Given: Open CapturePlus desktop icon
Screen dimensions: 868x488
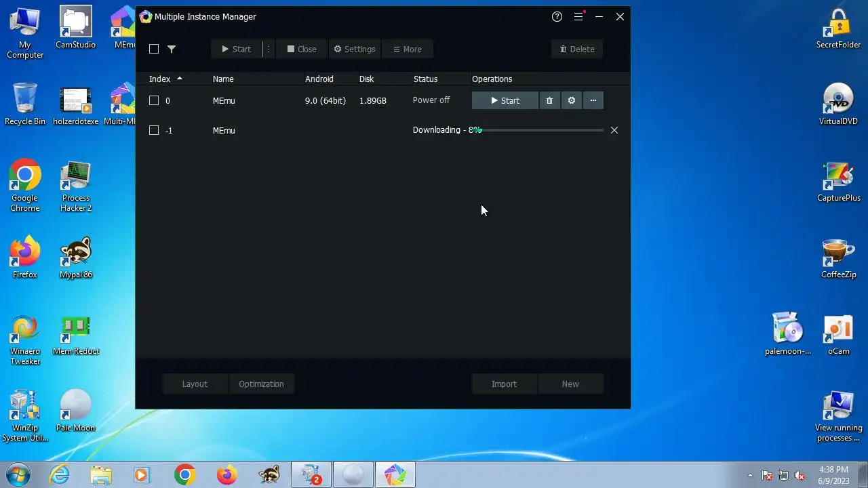Looking at the screenshot, I should pos(839,181).
